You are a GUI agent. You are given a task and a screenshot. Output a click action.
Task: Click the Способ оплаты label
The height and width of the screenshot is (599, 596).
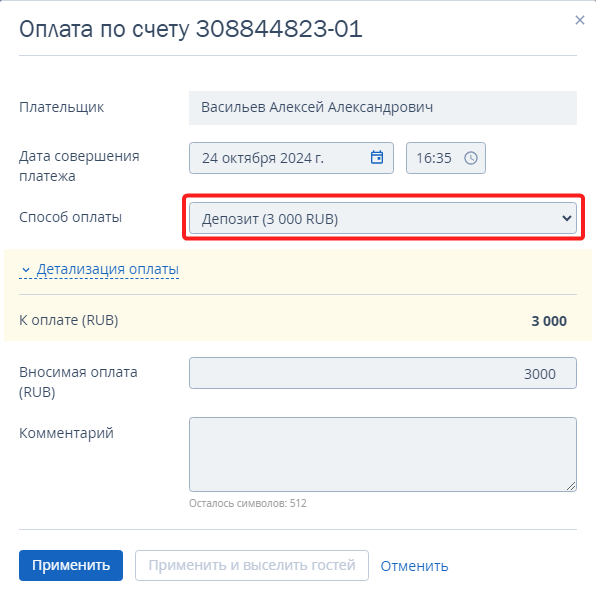coord(70,217)
